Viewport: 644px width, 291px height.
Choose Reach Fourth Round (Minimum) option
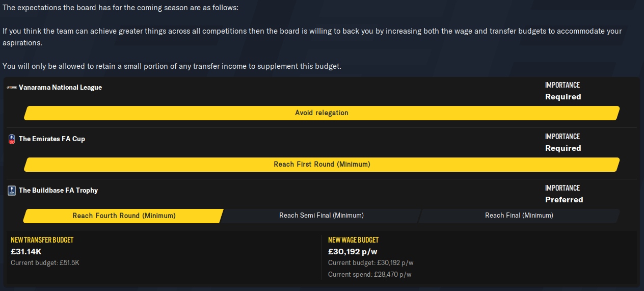coord(123,216)
